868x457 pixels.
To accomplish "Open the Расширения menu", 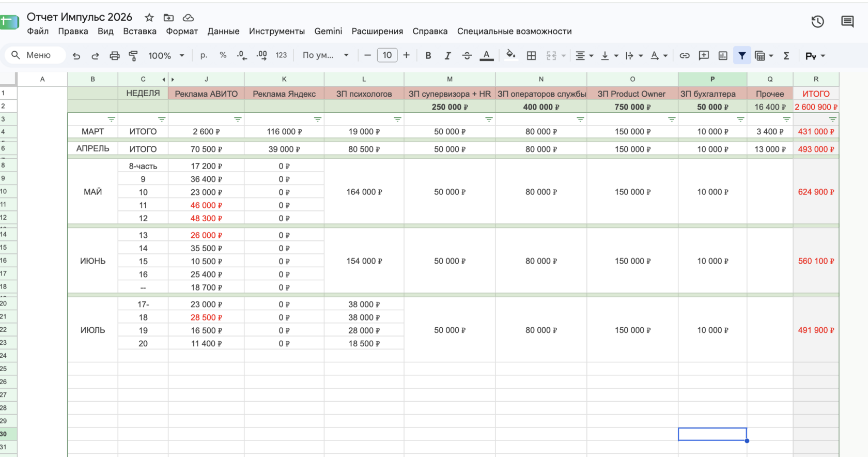I will pos(377,32).
